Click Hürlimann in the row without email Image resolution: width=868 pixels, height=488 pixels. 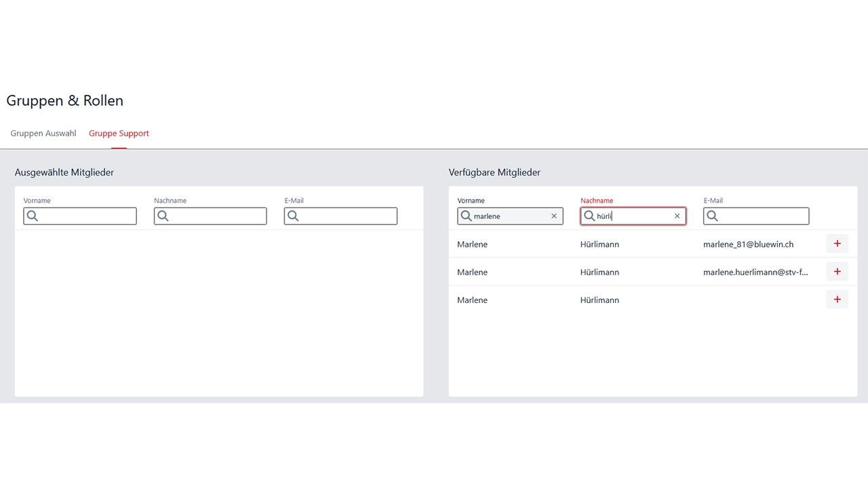point(599,300)
